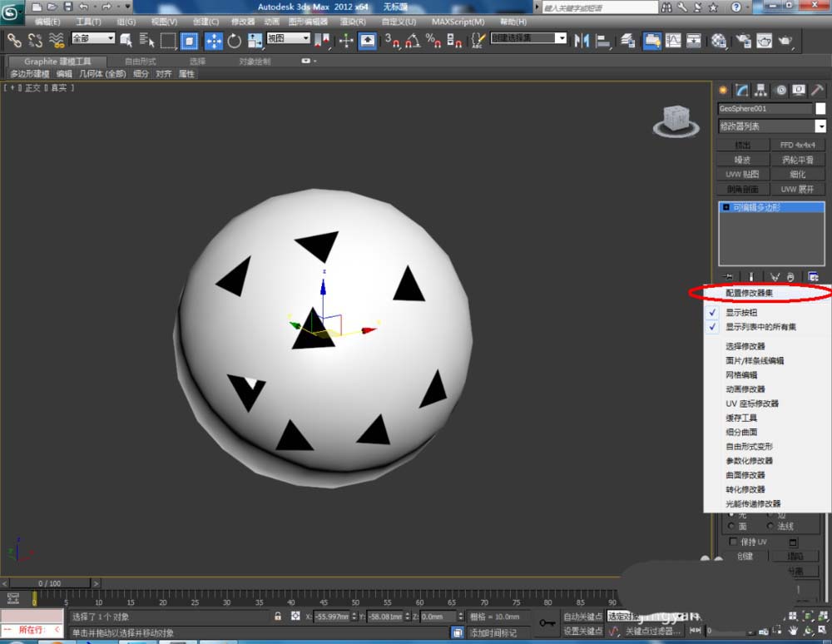This screenshot has height=644, width=832.
Task: Click the UVW 贴图 modifier button
Action: click(742, 175)
